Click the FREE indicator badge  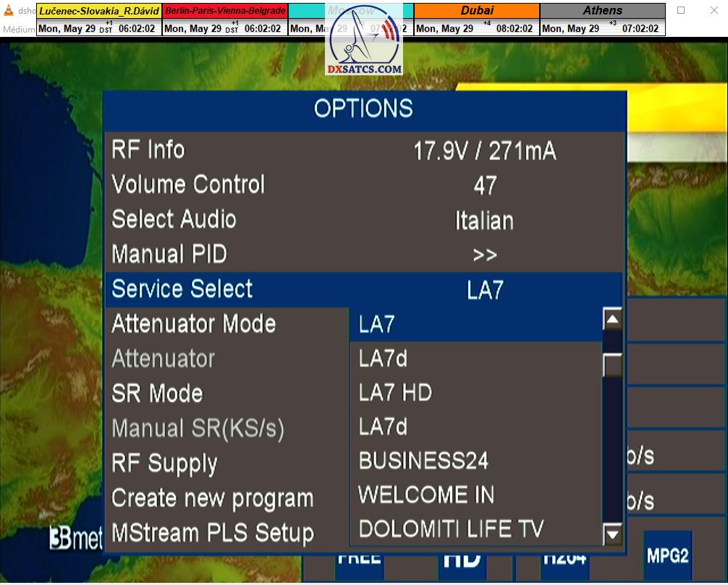point(359,558)
